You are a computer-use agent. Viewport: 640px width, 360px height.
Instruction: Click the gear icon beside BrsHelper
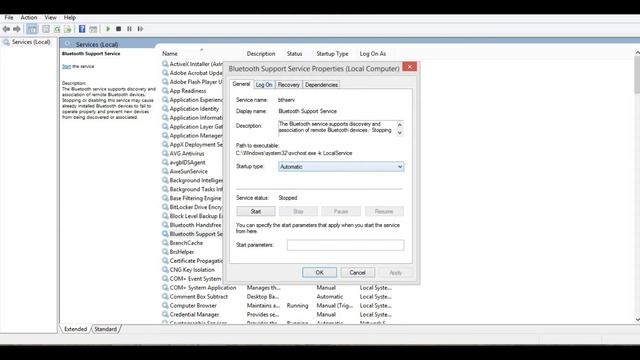coord(165,252)
